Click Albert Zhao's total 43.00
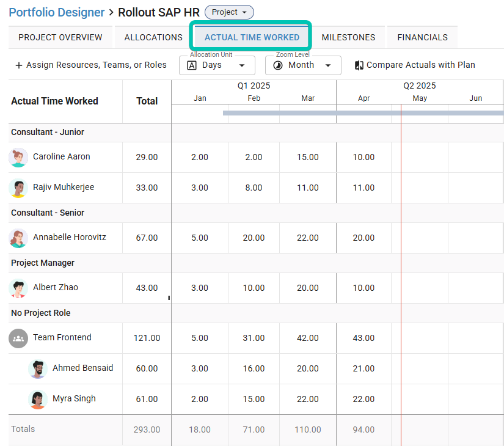504x446 pixels. click(x=147, y=288)
